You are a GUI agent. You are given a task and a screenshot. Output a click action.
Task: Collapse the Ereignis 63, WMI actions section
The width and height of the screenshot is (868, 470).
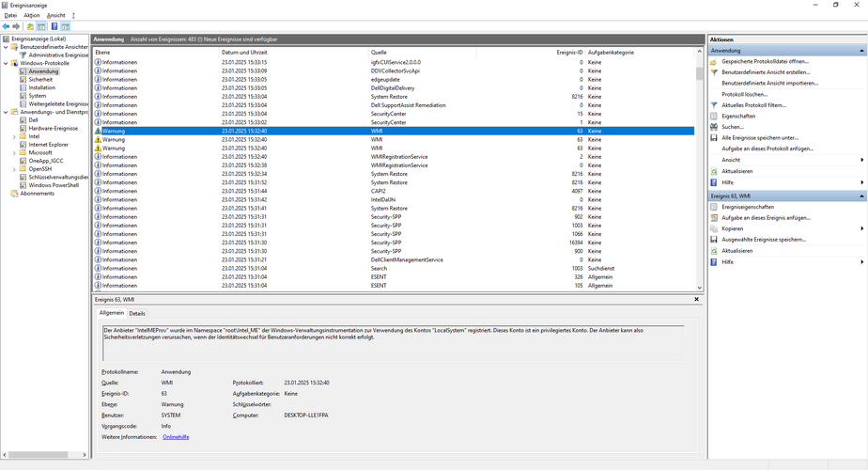(x=861, y=196)
